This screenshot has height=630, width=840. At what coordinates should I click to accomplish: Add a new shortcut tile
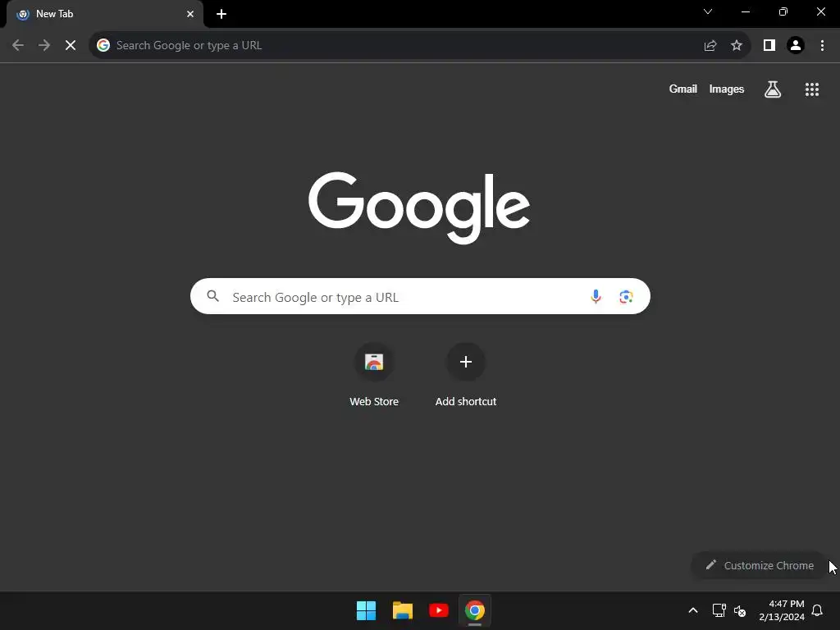coord(466,375)
